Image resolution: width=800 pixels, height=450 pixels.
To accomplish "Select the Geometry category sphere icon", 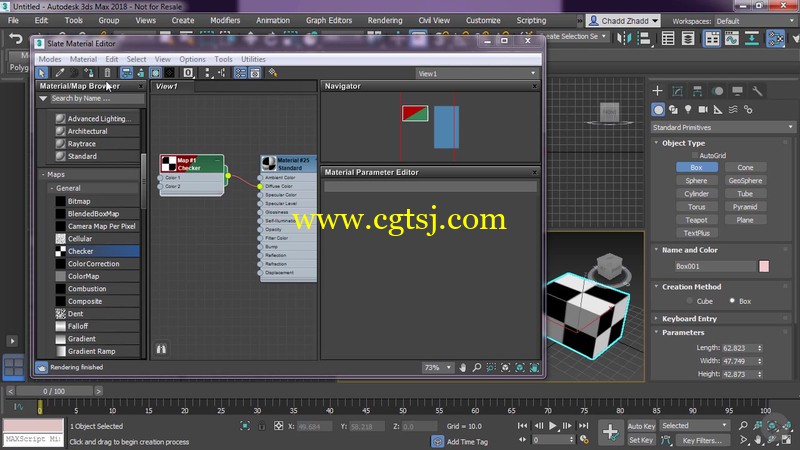I will pyautogui.click(x=658, y=110).
